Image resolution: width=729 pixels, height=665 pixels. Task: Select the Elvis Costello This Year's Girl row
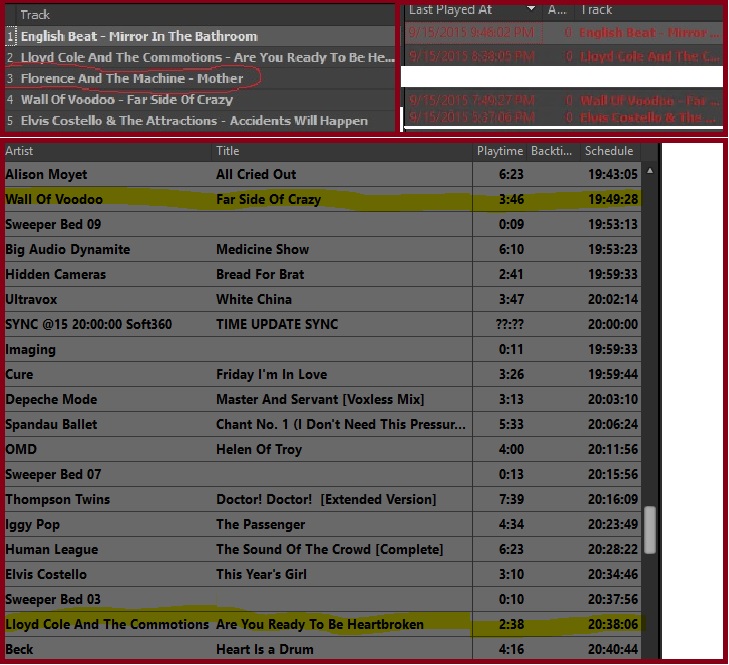pos(323,574)
